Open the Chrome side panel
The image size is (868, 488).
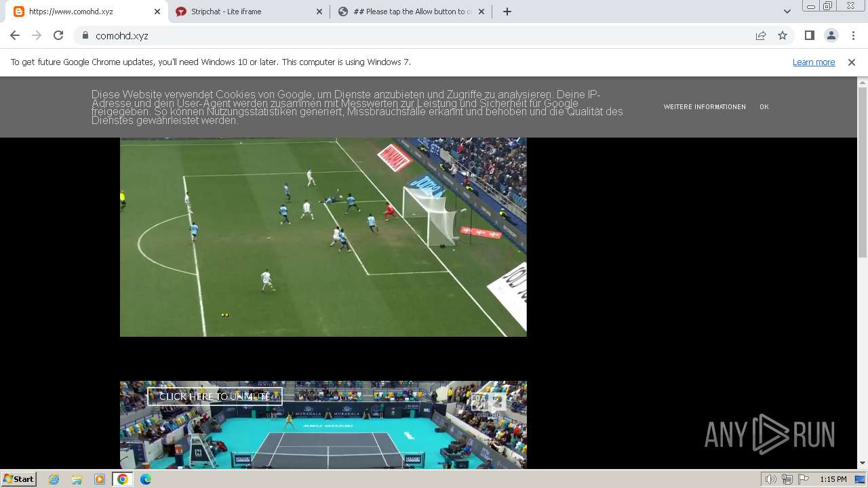coord(809,35)
